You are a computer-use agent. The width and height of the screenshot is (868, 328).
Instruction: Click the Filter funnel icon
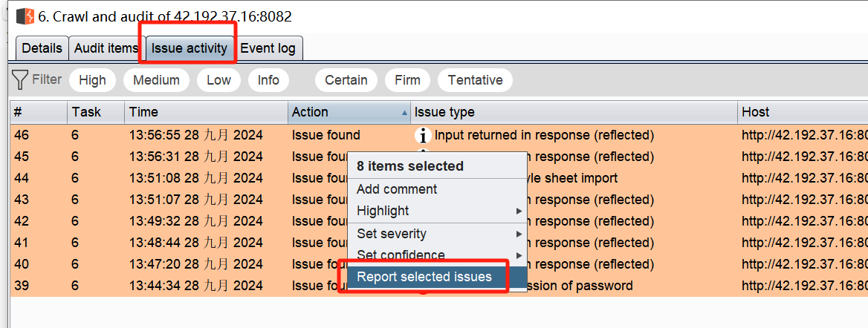[x=20, y=79]
